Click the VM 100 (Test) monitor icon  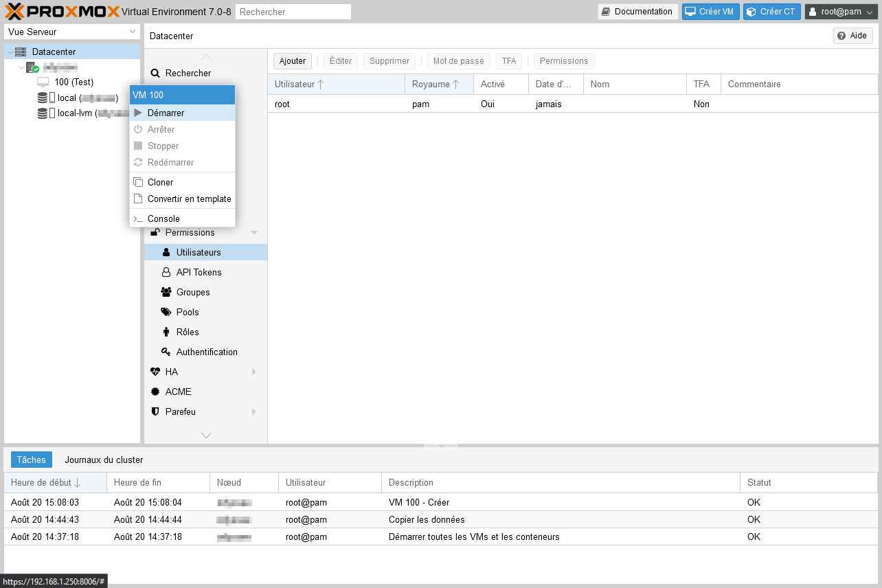coord(43,82)
